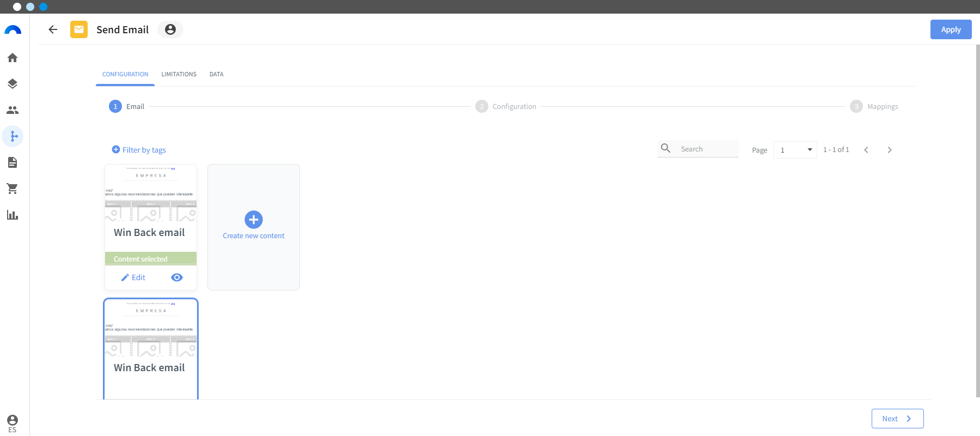Click the Send Email title text
Screen dimensions: 980x436
tap(122, 29)
